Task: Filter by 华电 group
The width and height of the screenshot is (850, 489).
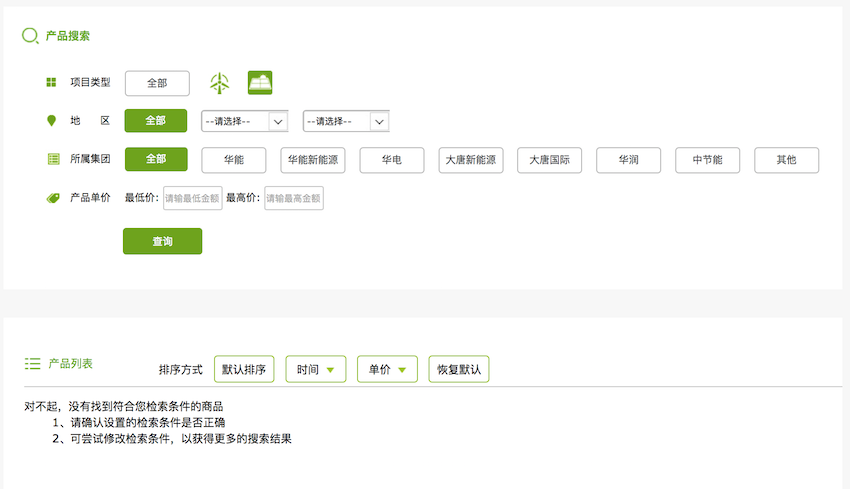Action: [391, 160]
